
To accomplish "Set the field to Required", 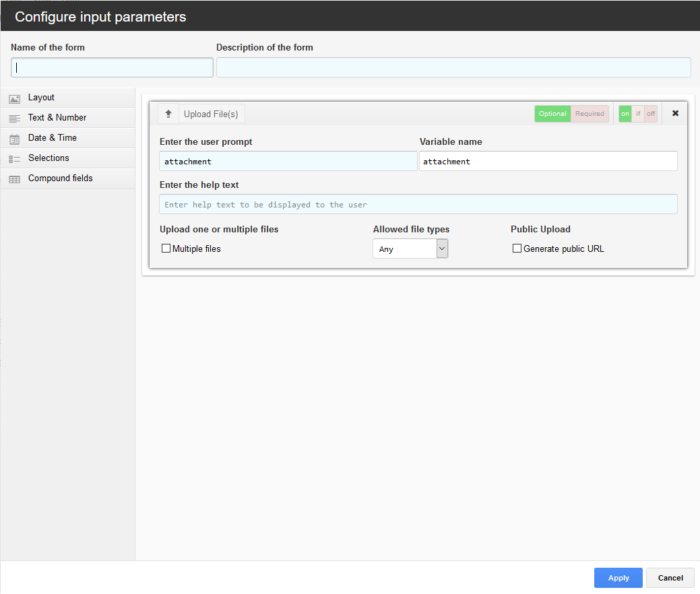I will click(590, 114).
